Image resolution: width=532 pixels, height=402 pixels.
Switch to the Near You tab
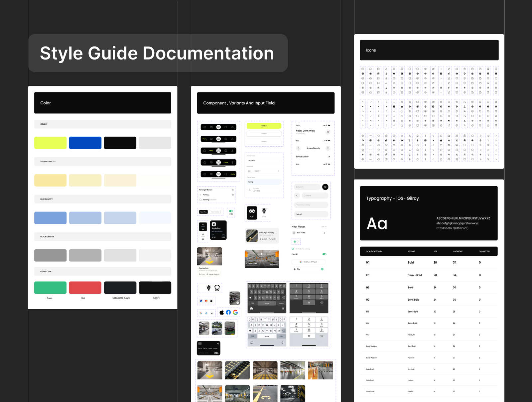click(x=203, y=212)
